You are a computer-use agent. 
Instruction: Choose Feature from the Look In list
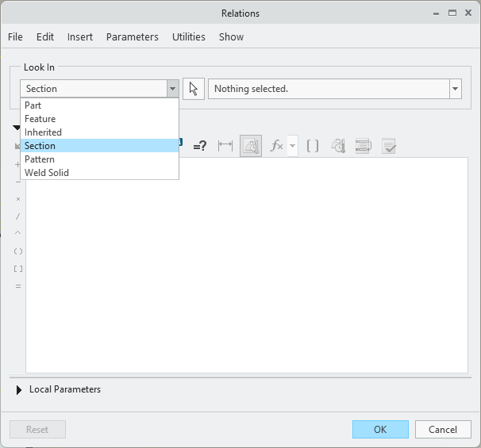(x=40, y=119)
